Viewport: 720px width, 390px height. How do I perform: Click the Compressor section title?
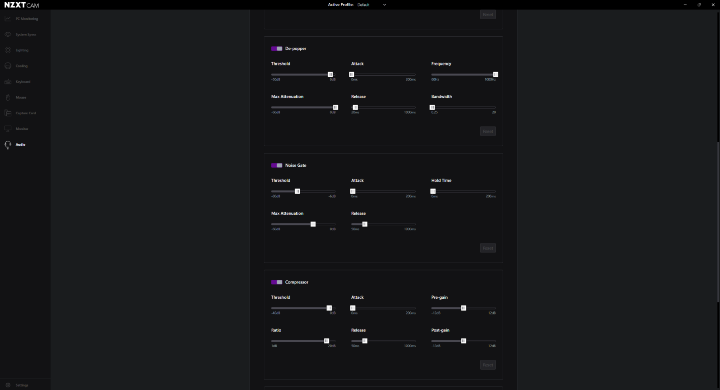pyautogui.click(x=297, y=282)
